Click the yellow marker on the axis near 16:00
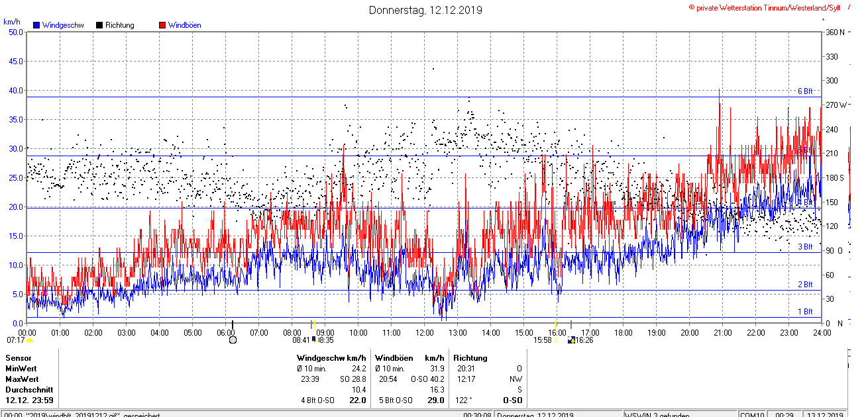This screenshot has width=868, height=417. (556, 324)
